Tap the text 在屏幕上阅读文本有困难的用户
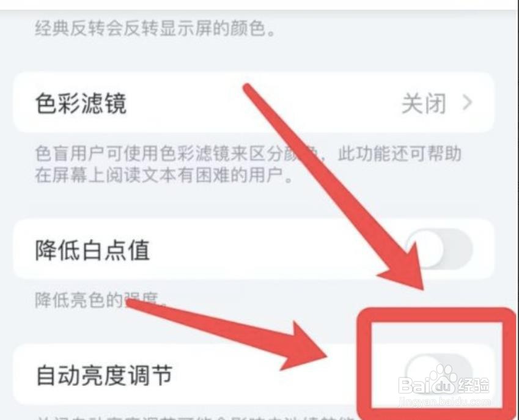This screenshot has height=420, width=519. coord(164,175)
